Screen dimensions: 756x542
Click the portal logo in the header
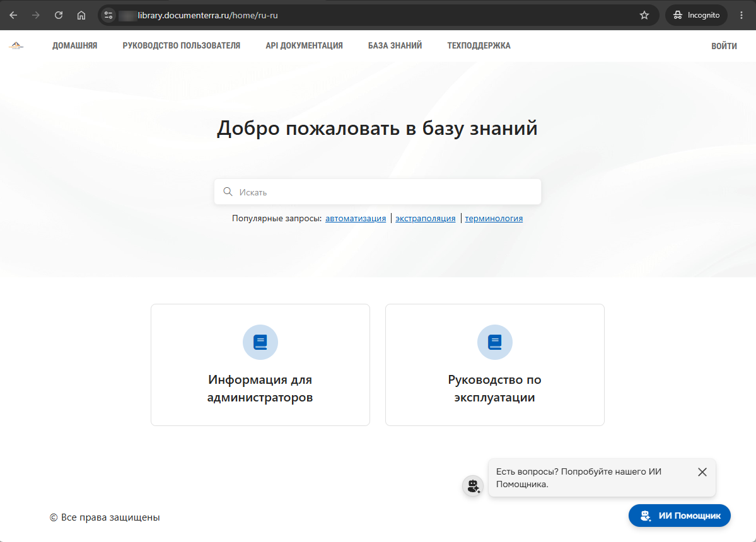[x=16, y=46]
